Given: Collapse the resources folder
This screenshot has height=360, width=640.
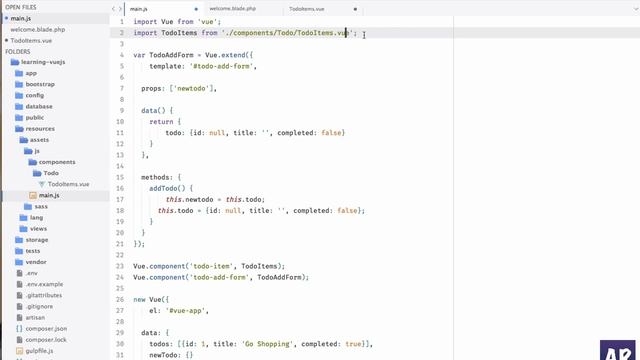Looking at the screenshot, I should pyautogui.click(x=40, y=129).
